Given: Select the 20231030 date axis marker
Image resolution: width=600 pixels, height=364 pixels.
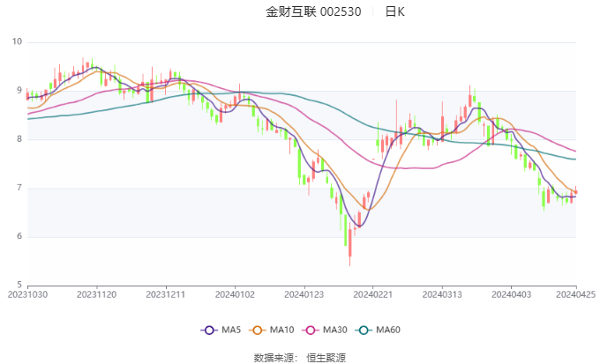Looking at the screenshot, I should coord(27,294).
